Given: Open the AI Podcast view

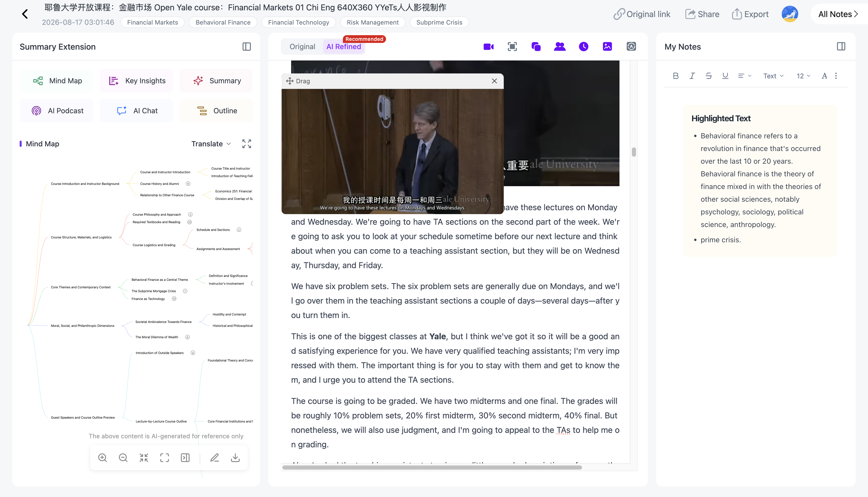Looking at the screenshot, I should (56, 111).
